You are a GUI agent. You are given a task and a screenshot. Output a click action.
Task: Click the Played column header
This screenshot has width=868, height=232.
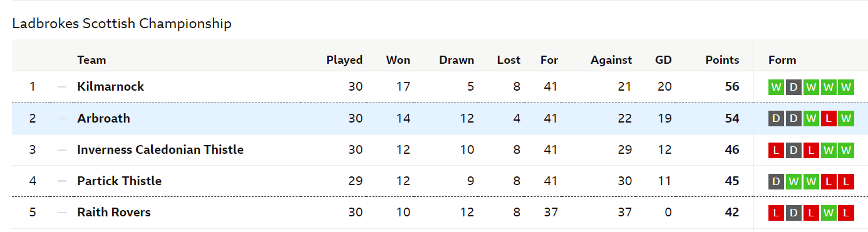click(x=344, y=60)
